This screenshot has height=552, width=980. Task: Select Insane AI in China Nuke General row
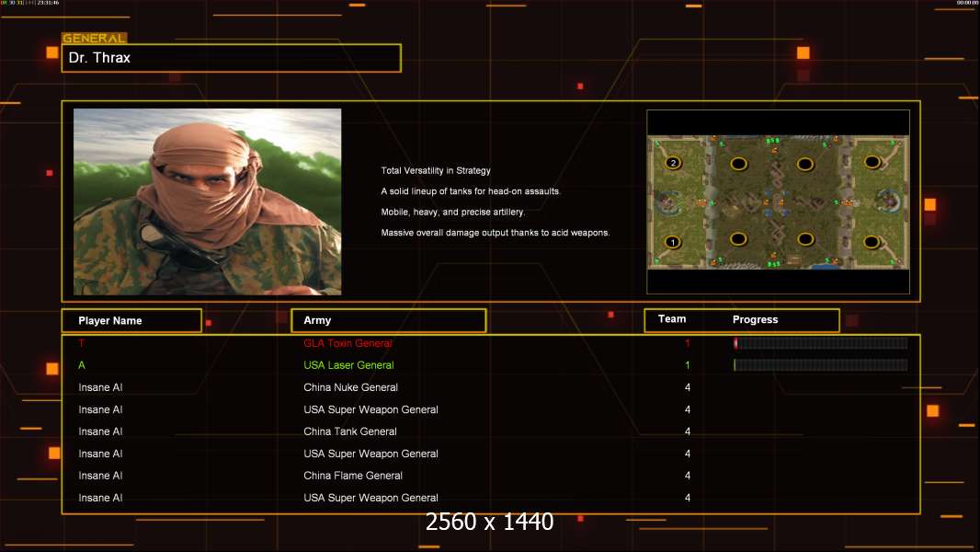coord(100,387)
